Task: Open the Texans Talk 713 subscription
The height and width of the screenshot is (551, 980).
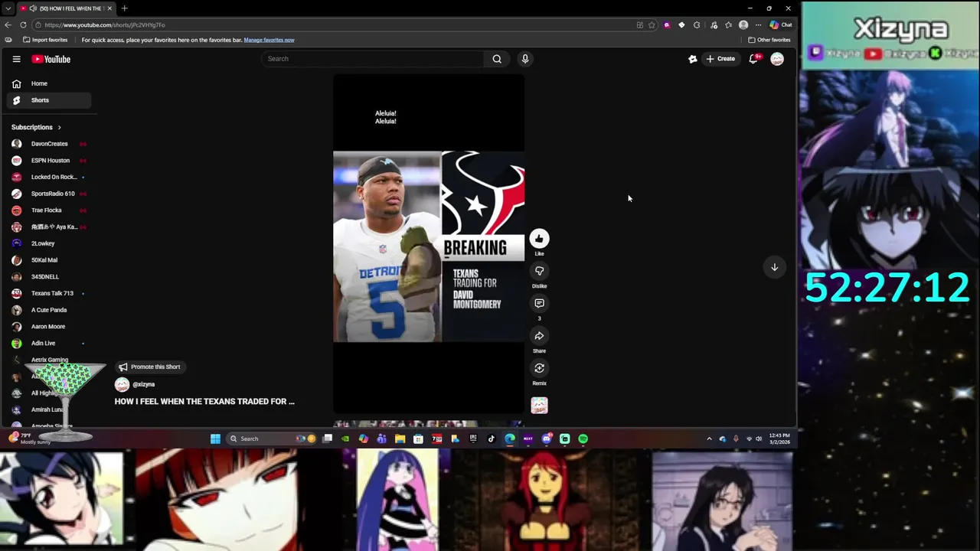Action: point(49,293)
